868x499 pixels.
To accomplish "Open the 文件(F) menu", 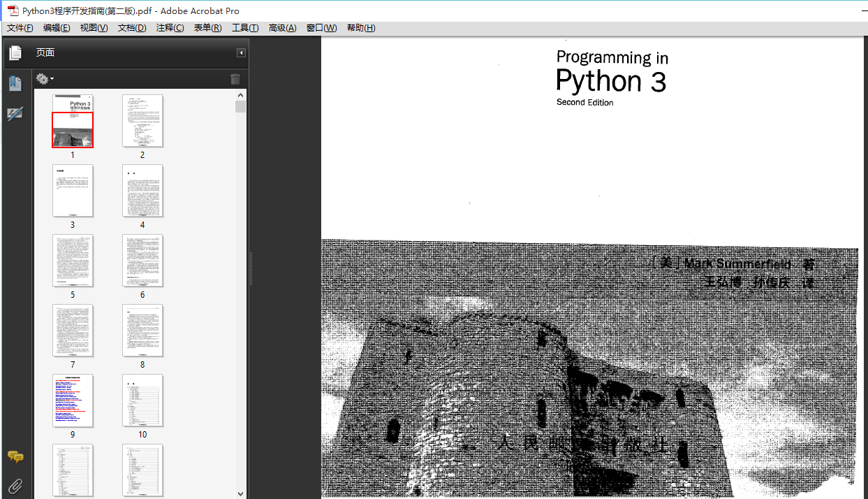I will 20,28.
